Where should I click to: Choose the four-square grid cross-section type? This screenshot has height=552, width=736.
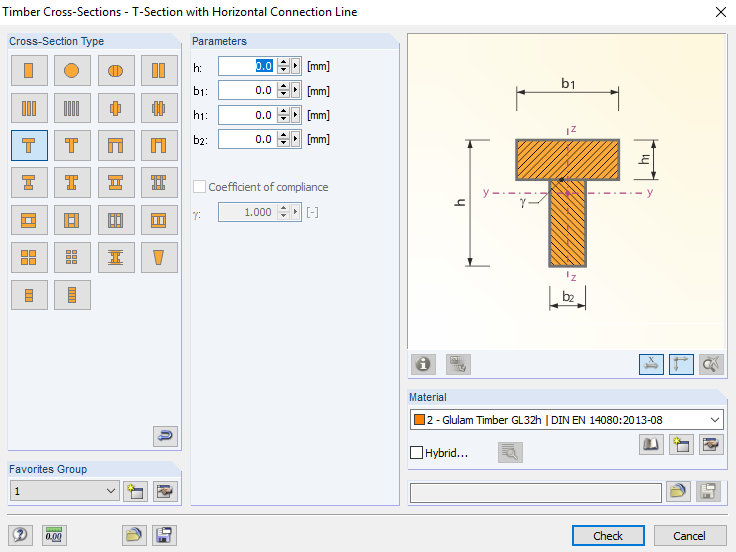[x=29, y=257]
